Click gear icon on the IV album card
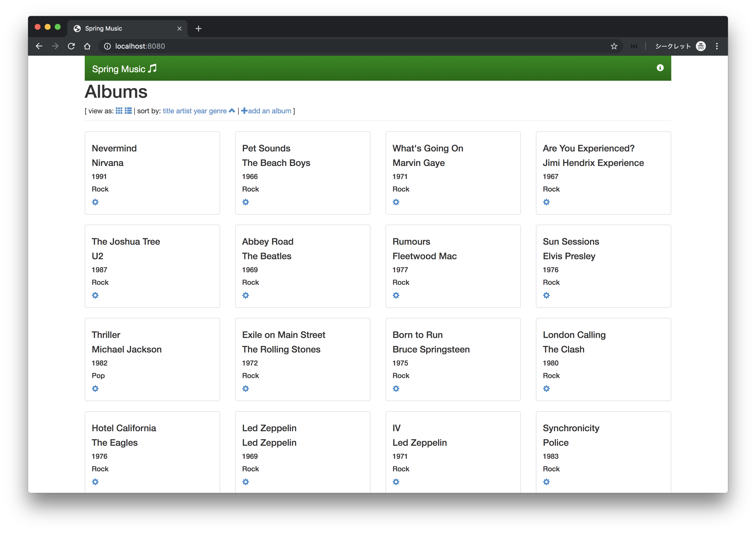 [x=396, y=482]
